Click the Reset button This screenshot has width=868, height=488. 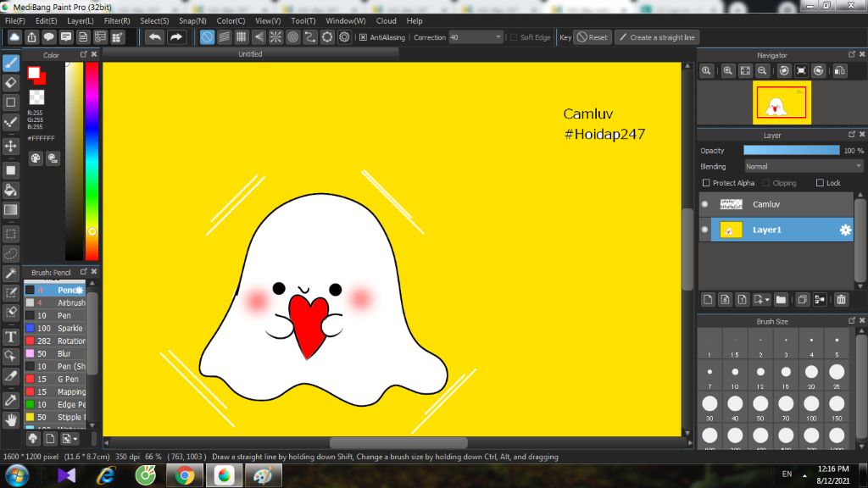tap(593, 37)
